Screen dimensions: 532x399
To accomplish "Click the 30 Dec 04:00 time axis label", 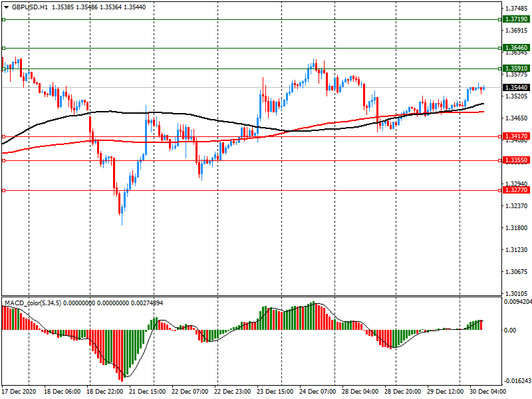I will click(x=487, y=392).
